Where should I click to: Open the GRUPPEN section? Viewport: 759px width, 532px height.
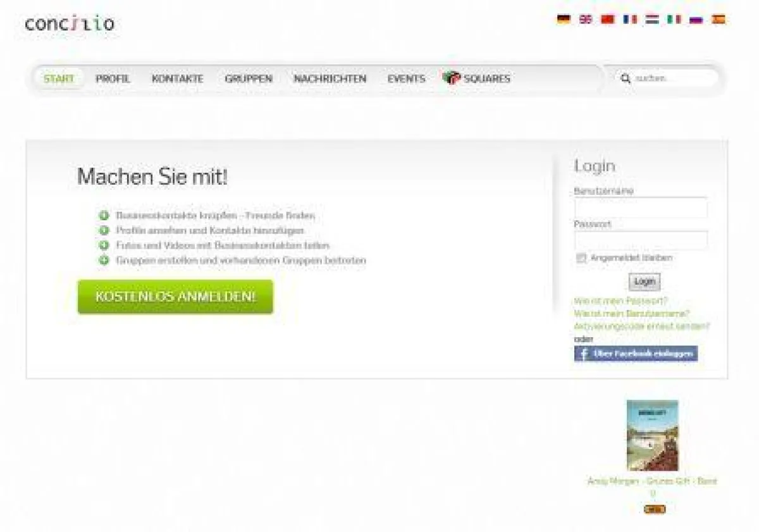(x=248, y=78)
